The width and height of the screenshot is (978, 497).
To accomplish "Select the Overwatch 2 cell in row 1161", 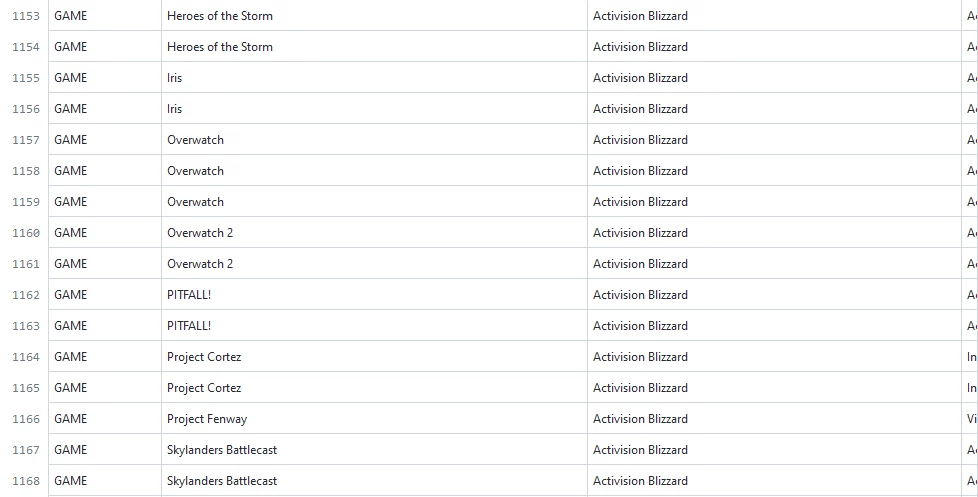I will point(374,264).
